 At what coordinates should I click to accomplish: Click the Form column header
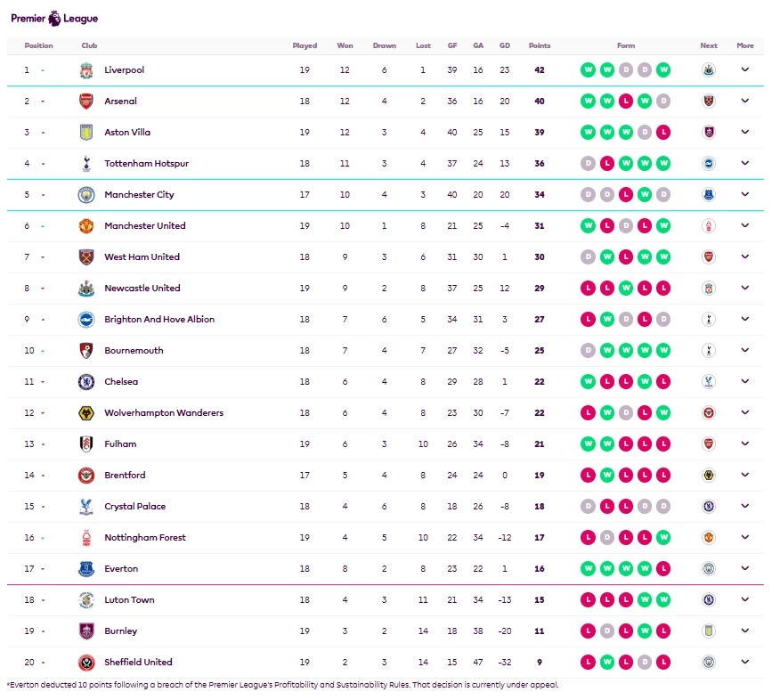click(626, 45)
